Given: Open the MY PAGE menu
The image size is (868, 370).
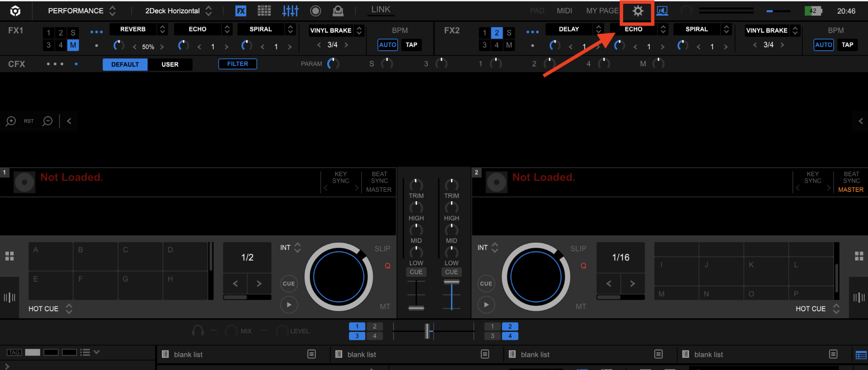Looking at the screenshot, I should (602, 11).
